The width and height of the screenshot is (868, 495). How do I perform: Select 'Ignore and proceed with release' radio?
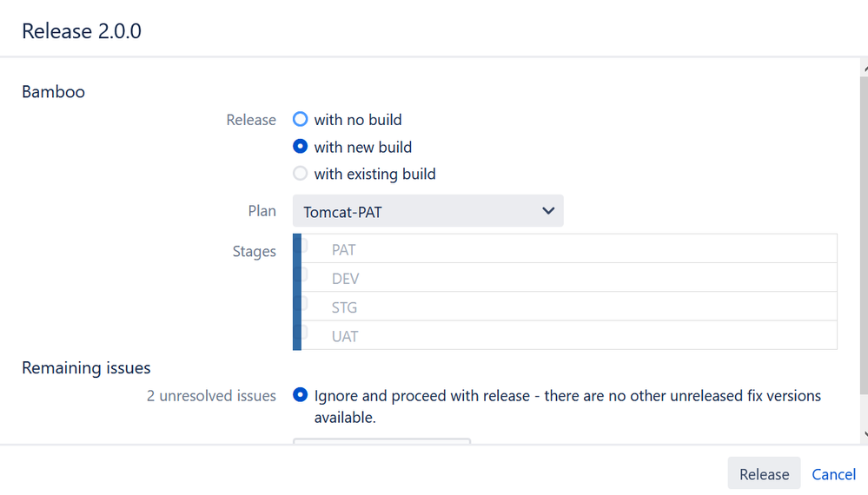point(300,395)
